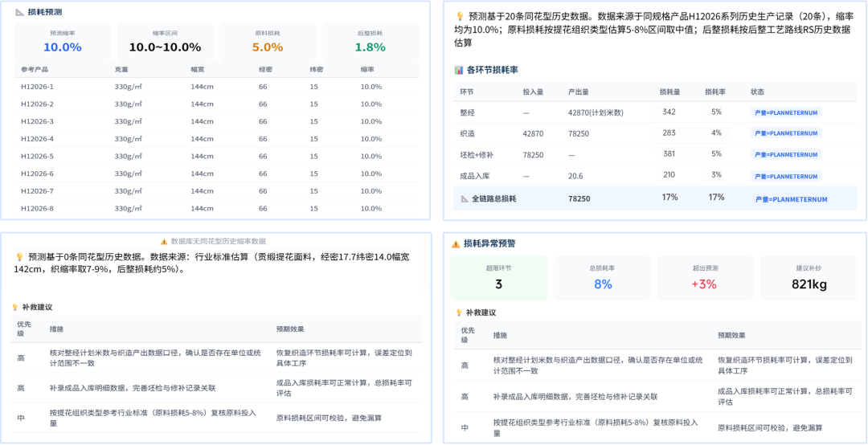Select the 织造 stage name

point(467,133)
